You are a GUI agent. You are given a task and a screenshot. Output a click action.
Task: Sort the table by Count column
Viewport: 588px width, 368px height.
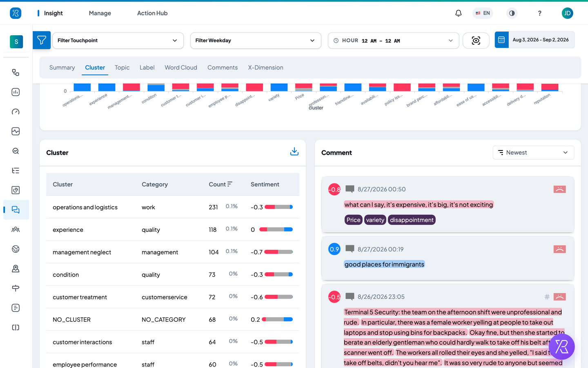tap(220, 184)
